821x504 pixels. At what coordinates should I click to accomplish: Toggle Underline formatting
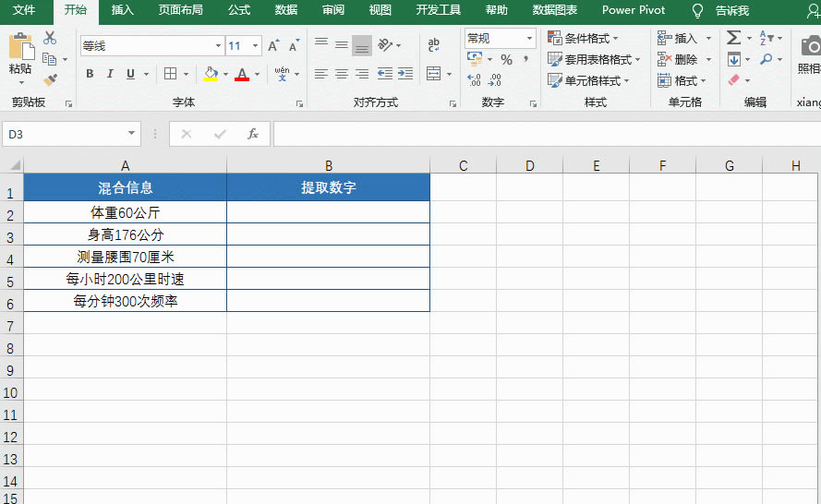point(130,74)
